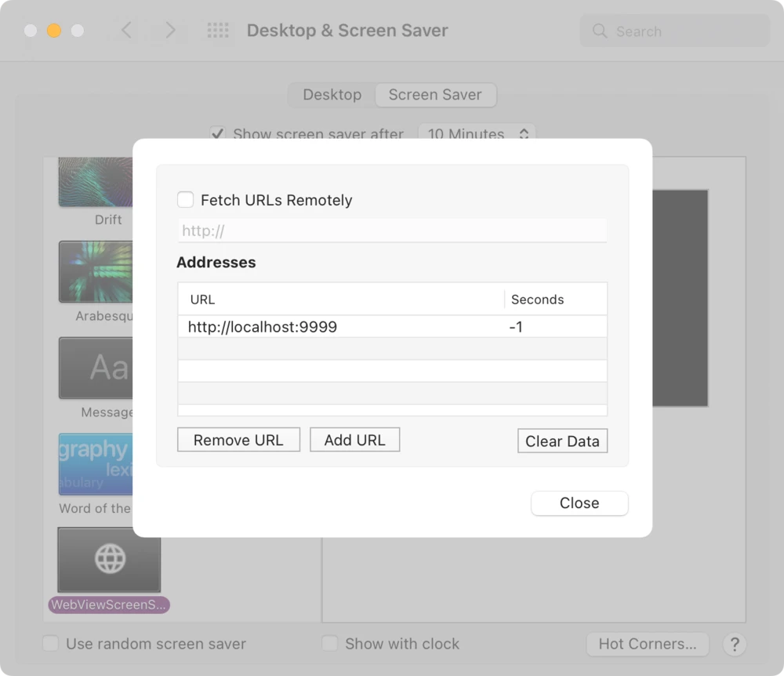
Task: Click the help question mark button
Action: click(734, 644)
